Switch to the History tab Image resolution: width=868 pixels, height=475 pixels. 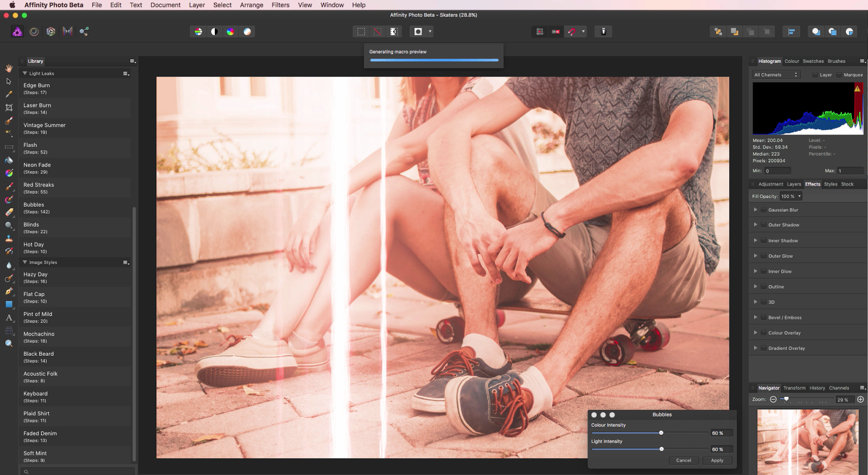[x=817, y=388]
